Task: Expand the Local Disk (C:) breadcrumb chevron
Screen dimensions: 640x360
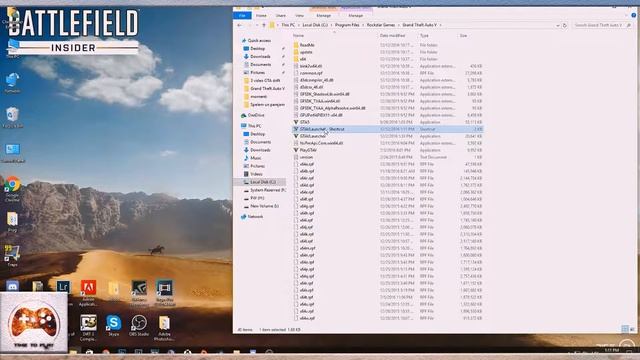Action: (x=331, y=25)
